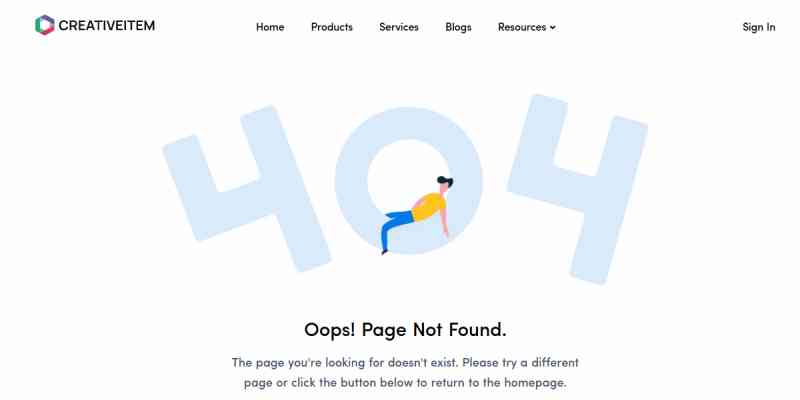Click the hexagon Creativeitem logo icon

pos(45,25)
